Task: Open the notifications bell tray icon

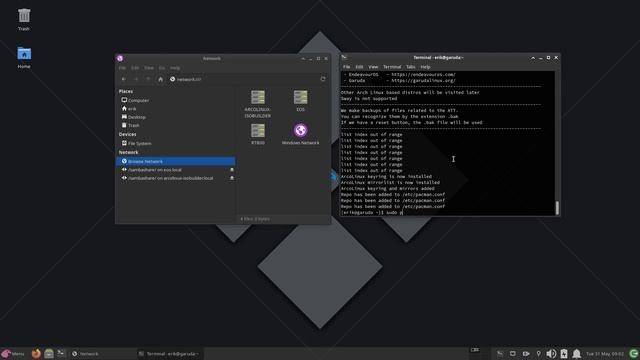Action: 576,353
